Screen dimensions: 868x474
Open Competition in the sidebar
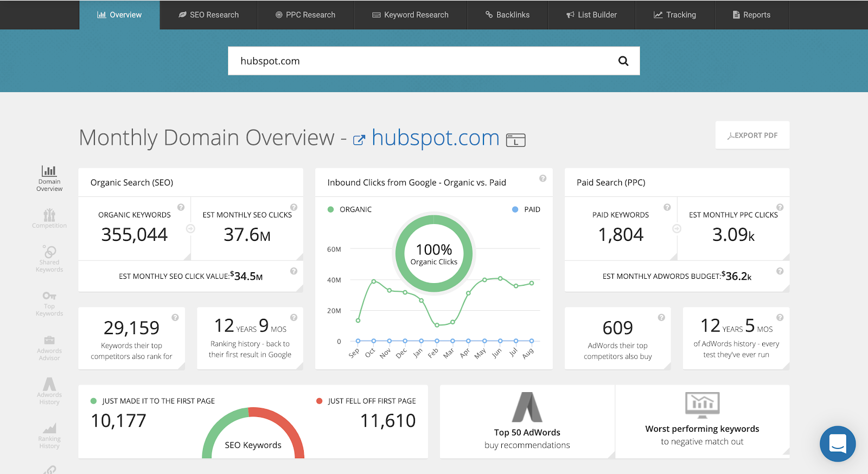coord(49,219)
